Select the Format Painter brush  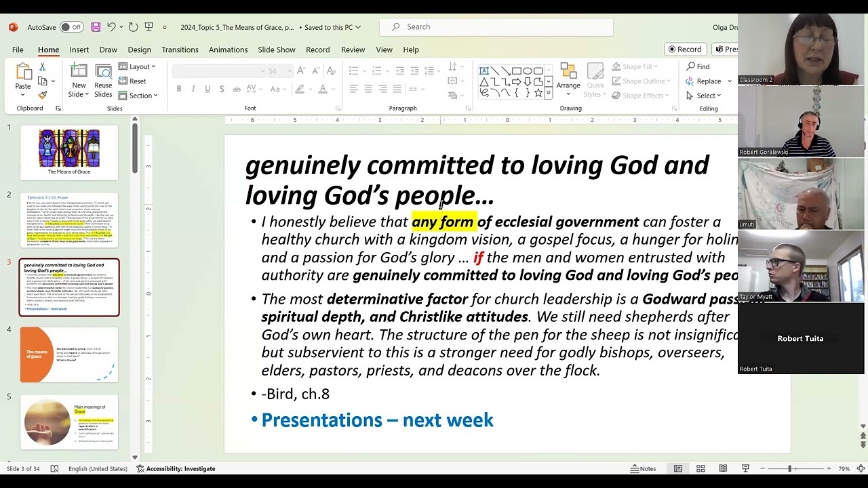click(42, 96)
